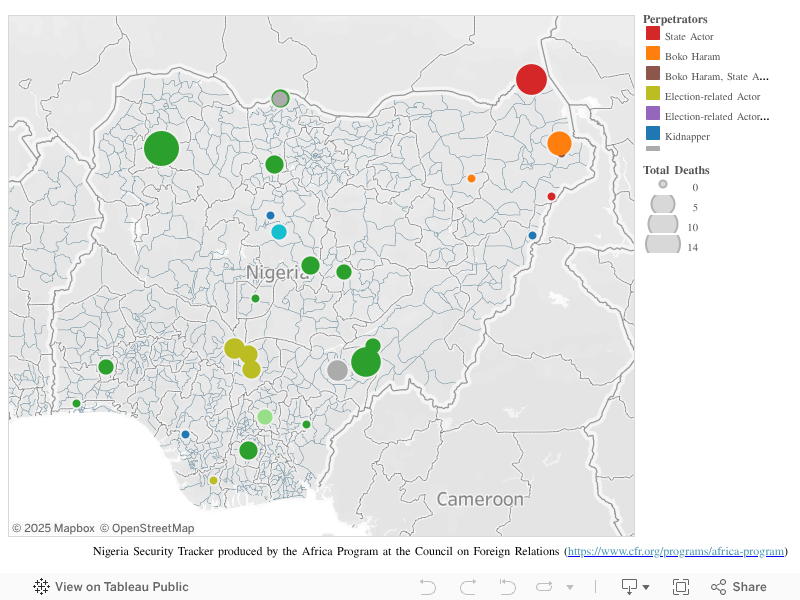The width and height of the screenshot is (800, 600).
Task: Select the orange Boko Haram legend color
Action: 652,54
